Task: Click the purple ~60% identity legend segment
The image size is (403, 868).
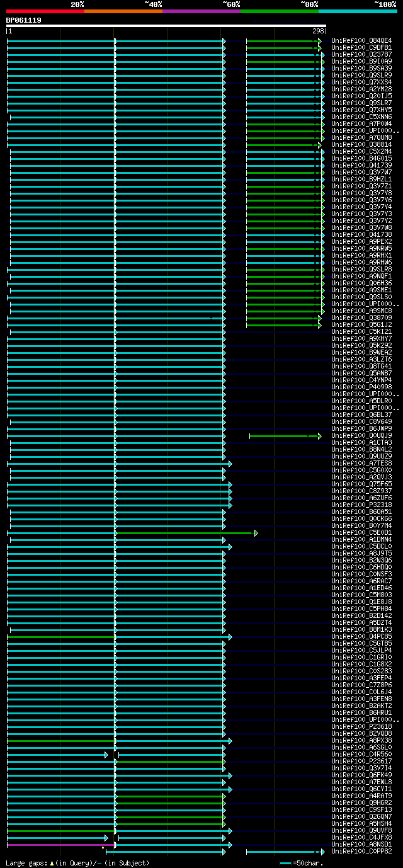Action: coord(201,11)
